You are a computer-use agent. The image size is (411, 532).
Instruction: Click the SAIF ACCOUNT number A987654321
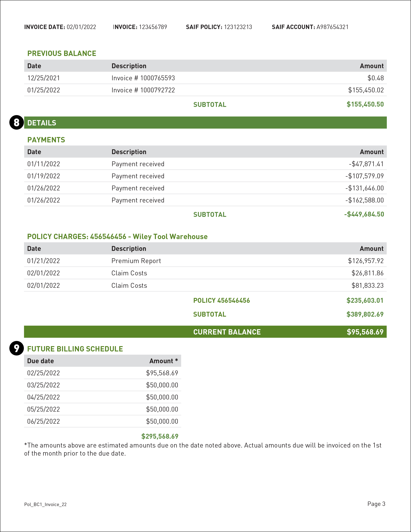point(332,27)
